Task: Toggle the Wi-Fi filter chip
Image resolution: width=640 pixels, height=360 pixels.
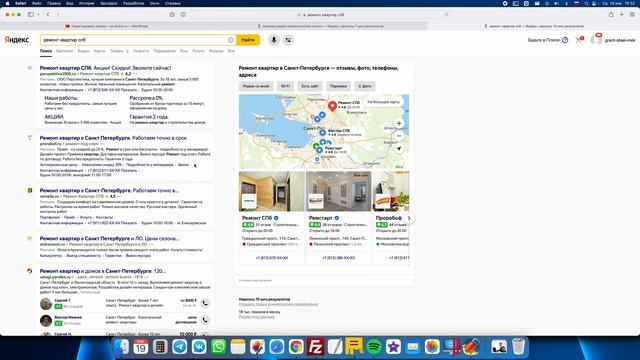Action: pos(285,86)
